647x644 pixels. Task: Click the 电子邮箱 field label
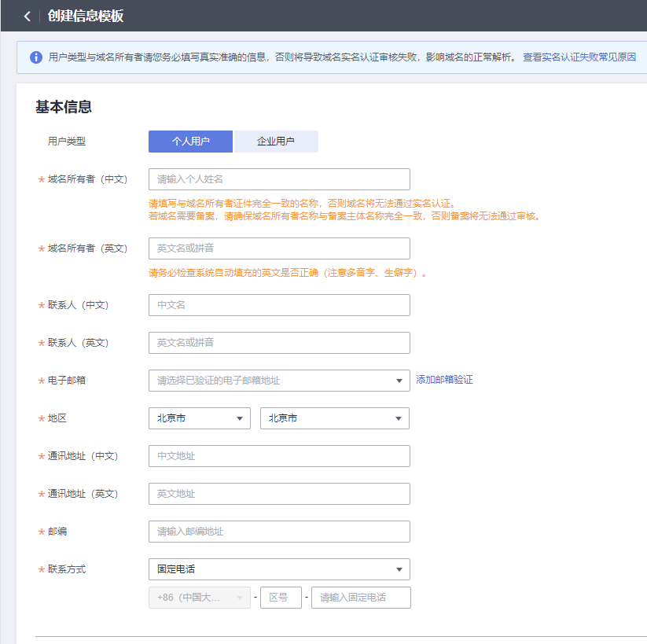(x=67, y=381)
